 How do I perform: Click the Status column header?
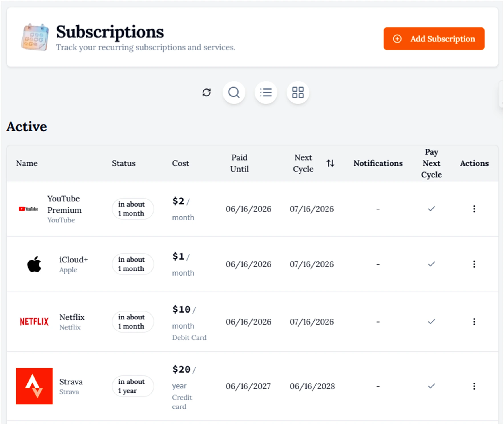coord(124,163)
